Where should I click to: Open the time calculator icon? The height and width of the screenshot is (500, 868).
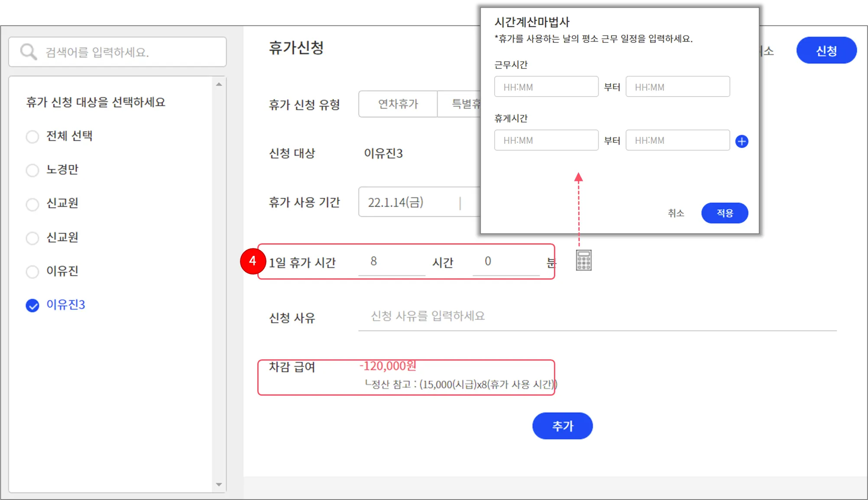(x=583, y=260)
